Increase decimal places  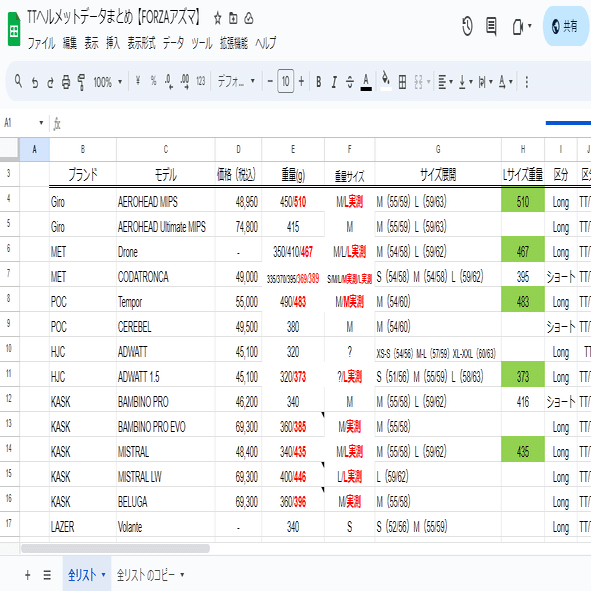click(x=185, y=81)
